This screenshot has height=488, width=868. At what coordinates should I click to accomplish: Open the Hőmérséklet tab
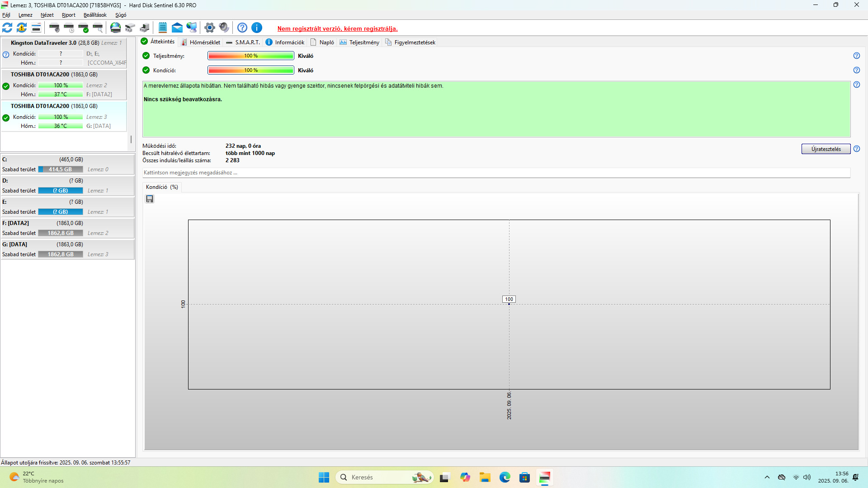(x=201, y=42)
